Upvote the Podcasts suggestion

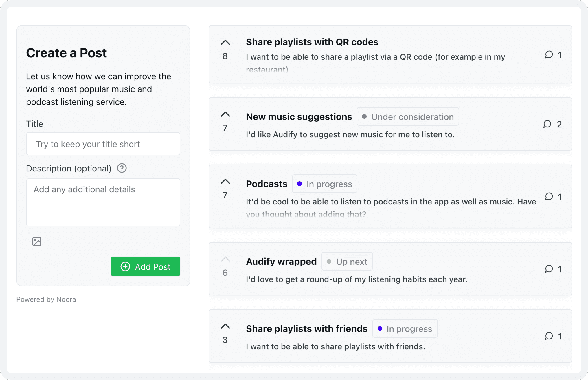pyautogui.click(x=225, y=182)
